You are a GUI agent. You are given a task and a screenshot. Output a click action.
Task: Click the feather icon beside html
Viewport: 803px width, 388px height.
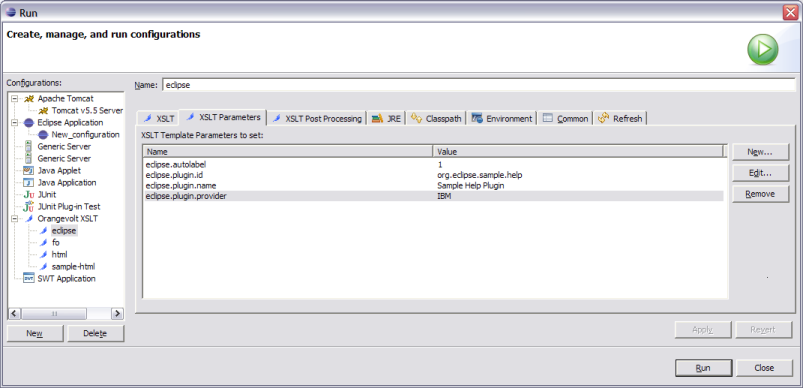pyautogui.click(x=44, y=254)
